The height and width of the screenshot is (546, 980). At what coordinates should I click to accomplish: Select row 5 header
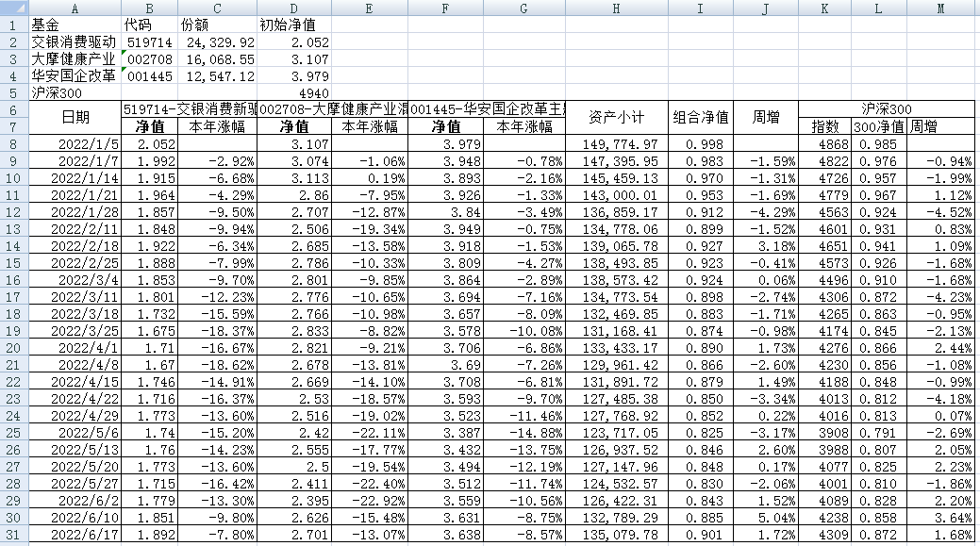pos(14,92)
